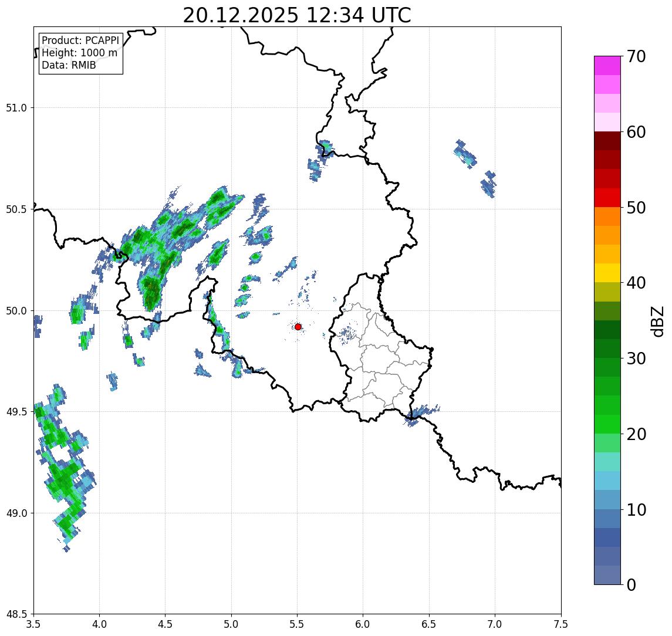The height and width of the screenshot is (636, 672).
Task: Click the longitude axis label '5.5'
Action: [298, 624]
